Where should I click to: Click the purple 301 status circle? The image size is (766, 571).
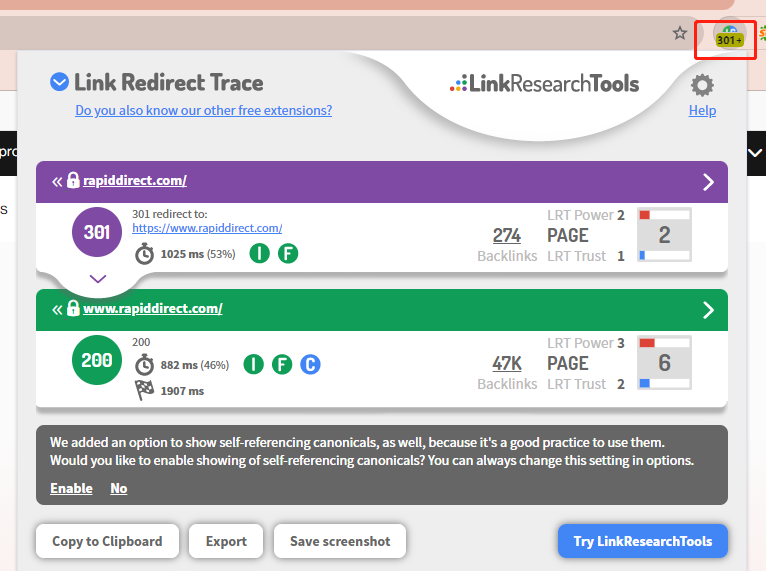point(97,232)
